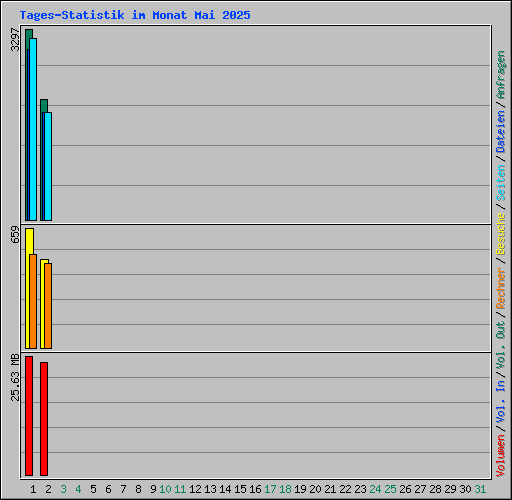Click the 3297 y-axis maximum label
512x500 pixels.
click(x=15, y=39)
